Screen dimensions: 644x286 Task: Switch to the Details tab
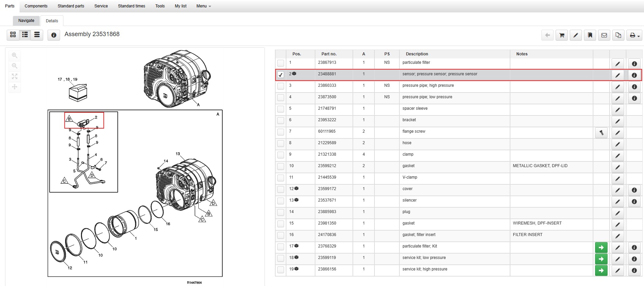click(x=52, y=21)
